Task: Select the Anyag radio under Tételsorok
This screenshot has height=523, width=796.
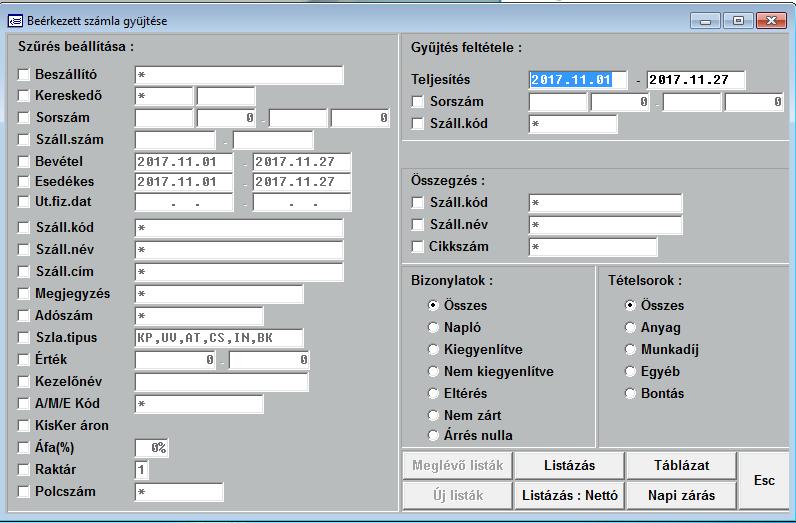Action: click(x=630, y=328)
